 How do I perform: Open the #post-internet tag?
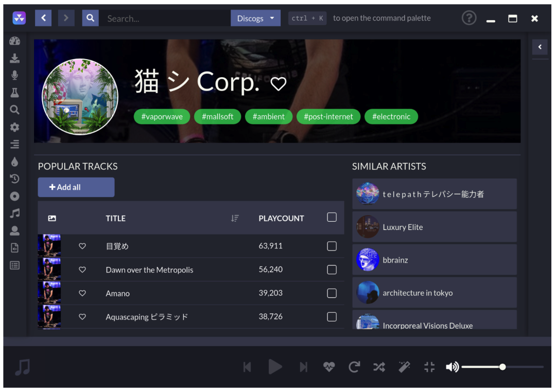pos(328,117)
